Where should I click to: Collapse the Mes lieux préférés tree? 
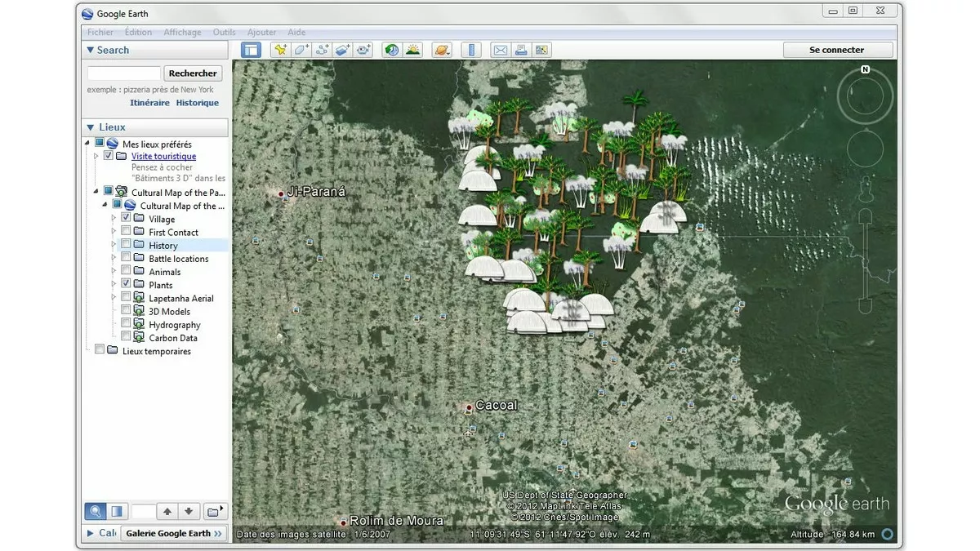88,143
